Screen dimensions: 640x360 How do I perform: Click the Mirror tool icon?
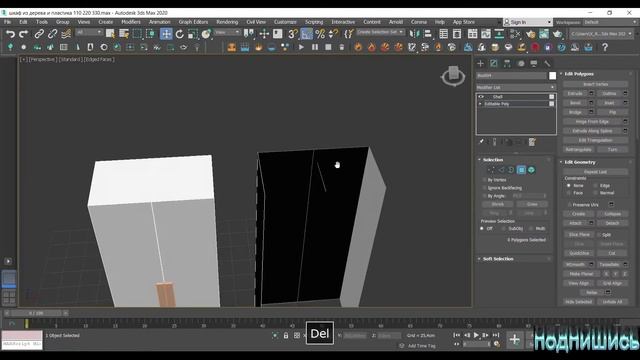click(414, 34)
